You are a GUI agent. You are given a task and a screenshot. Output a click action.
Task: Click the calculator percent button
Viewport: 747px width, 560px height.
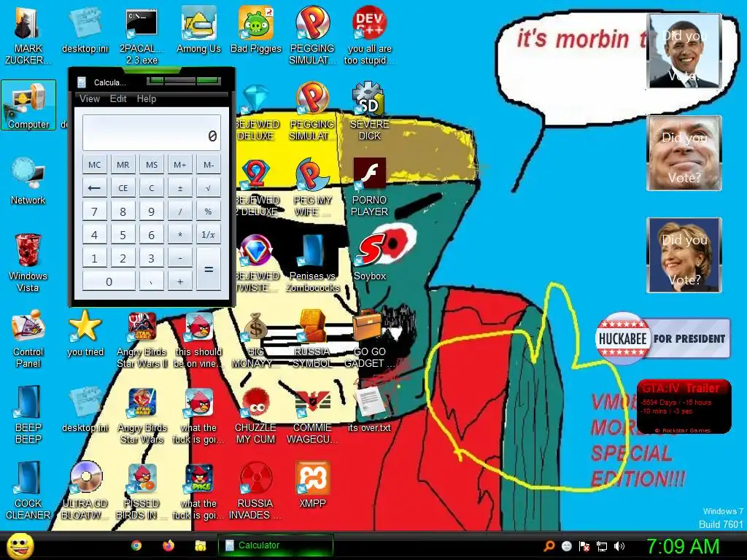[x=209, y=211]
